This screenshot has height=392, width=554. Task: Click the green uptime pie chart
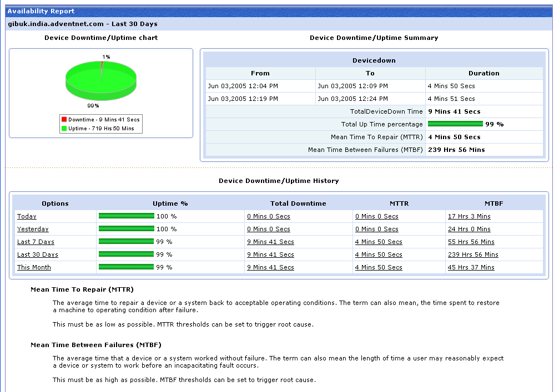coord(101,80)
